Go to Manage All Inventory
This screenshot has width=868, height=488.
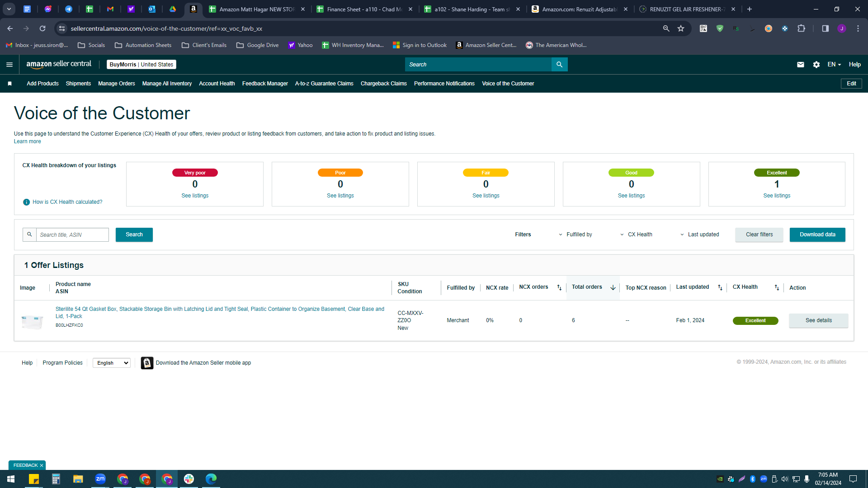pyautogui.click(x=167, y=84)
